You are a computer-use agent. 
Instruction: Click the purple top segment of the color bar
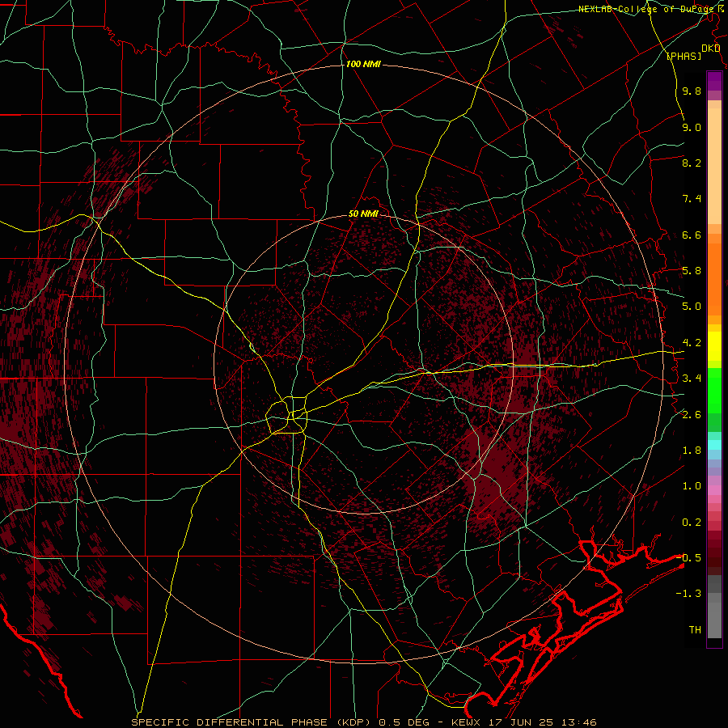point(714,81)
